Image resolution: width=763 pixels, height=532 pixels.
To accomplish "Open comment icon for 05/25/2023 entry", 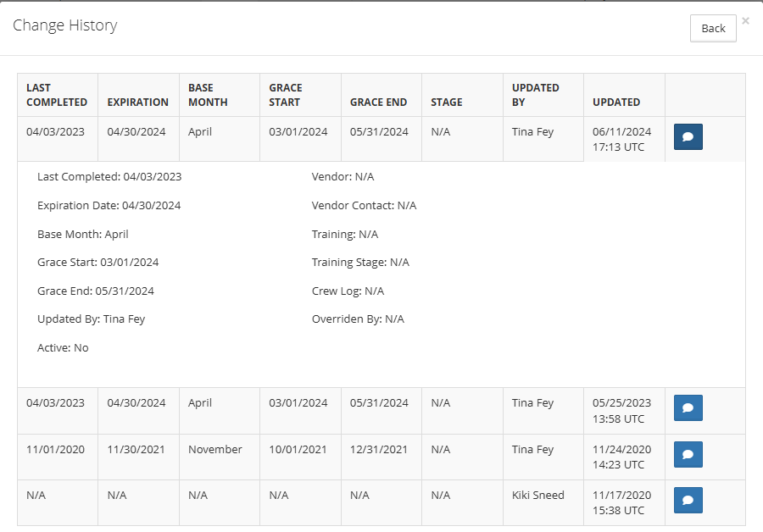I will point(688,407).
